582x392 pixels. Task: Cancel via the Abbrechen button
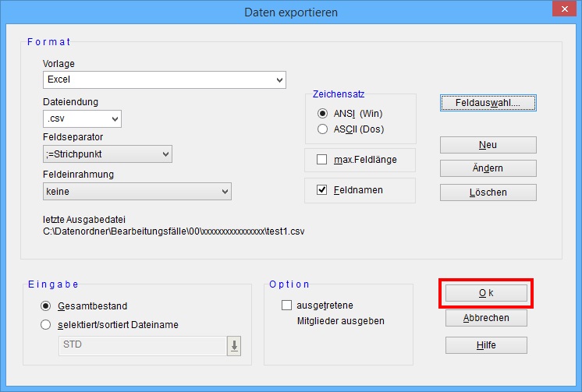tap(486, 318)
